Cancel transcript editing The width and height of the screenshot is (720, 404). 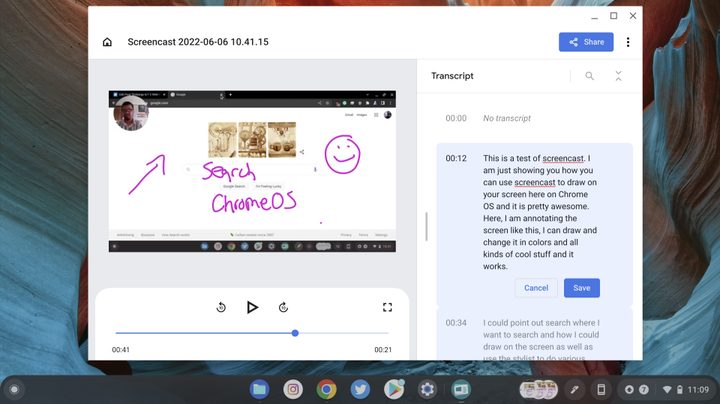536,288
